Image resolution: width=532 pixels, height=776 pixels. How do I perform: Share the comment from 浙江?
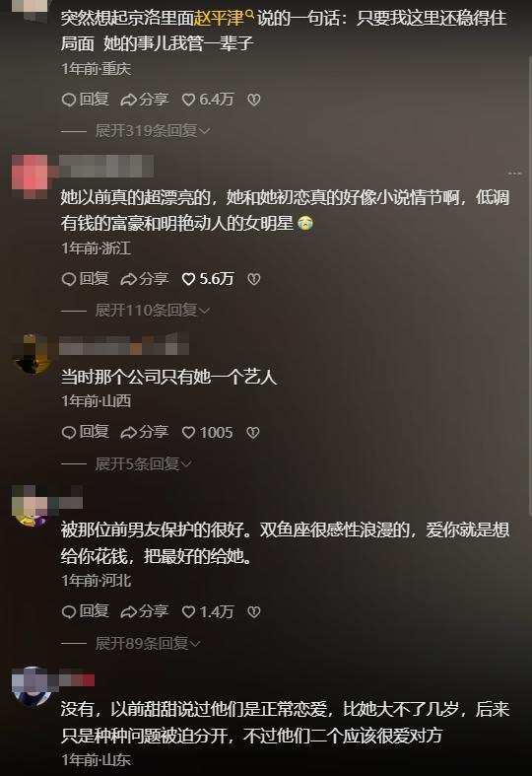coord(145,279)
